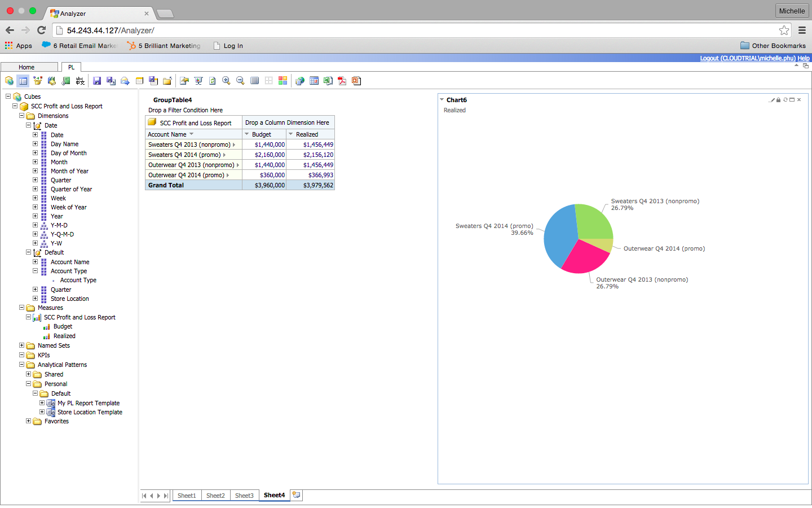The width and height of the screenshot is (812, 508).
Task: Open the Budget column dropdown arrow
Action: tap(246, 134)
